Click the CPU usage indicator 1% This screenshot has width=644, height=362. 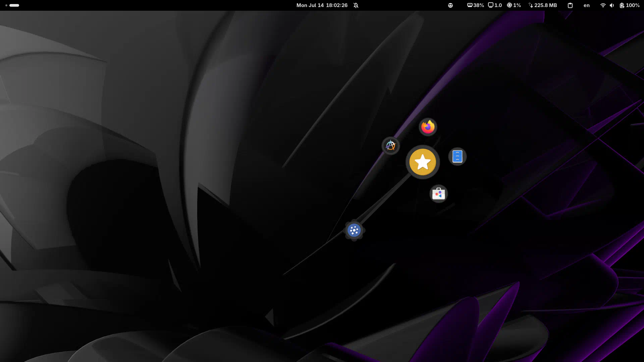click(514, 5)
